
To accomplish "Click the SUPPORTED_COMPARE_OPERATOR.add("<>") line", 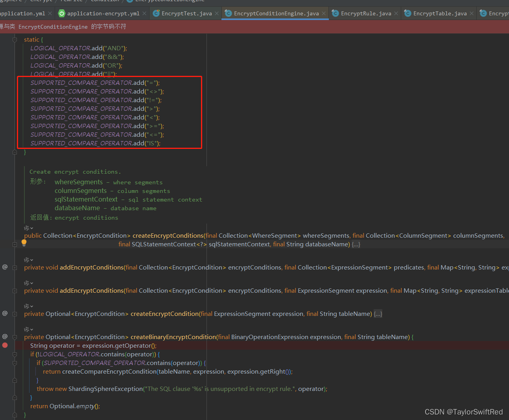I will (x=97, y=91).
